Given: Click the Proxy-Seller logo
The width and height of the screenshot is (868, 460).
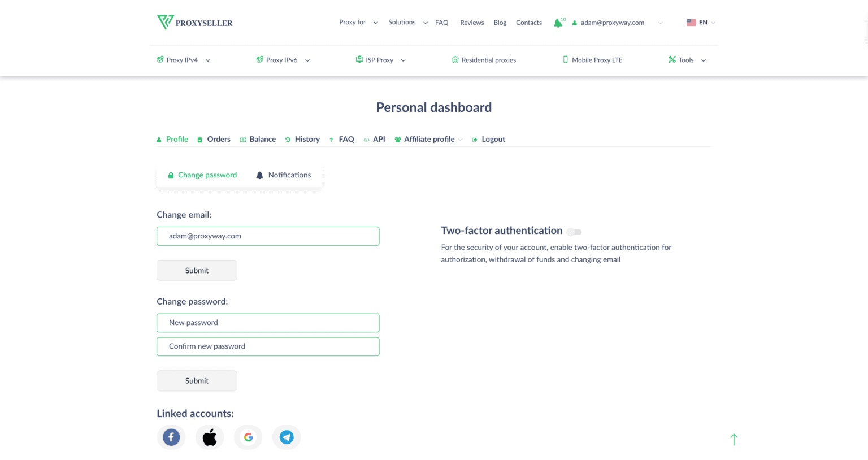Looking at the screenshot, I should tap(194, 23).
